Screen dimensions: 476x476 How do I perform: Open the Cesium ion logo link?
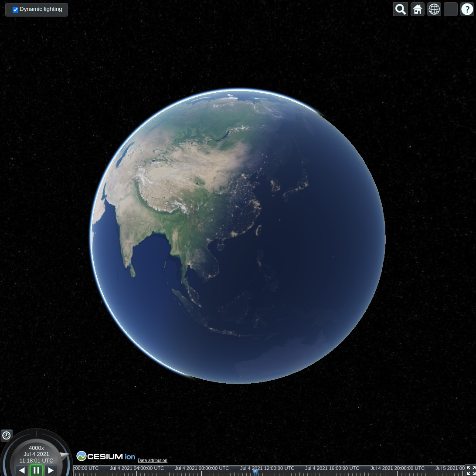(106, 456)
